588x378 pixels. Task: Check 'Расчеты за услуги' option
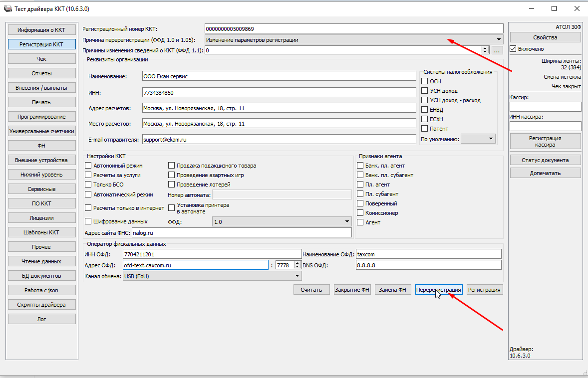pyautogui.click(x=88, y=175)
